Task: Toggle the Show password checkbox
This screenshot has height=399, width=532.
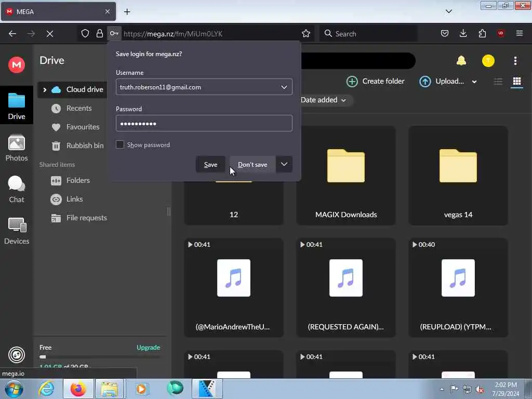Action: point(120,144)
